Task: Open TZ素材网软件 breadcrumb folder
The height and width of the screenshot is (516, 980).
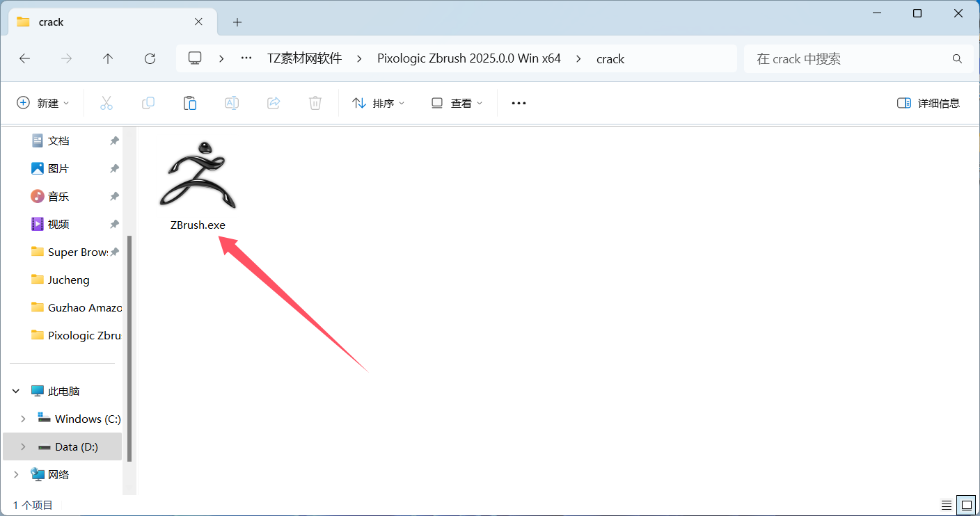Action: pyautogui.click(x=305, y=58)
